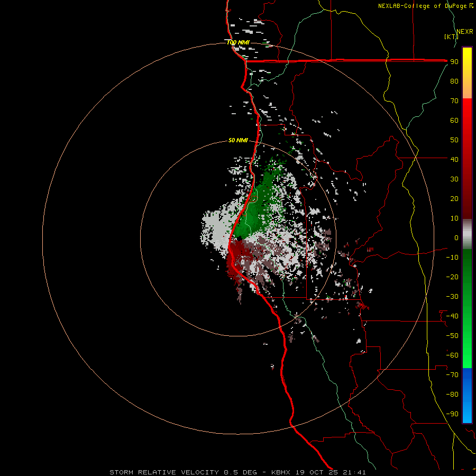Click the NEXLAB-College of DuPage credit text
The image size is (476, 476).
pyautogui.click(x=426, y=6)
